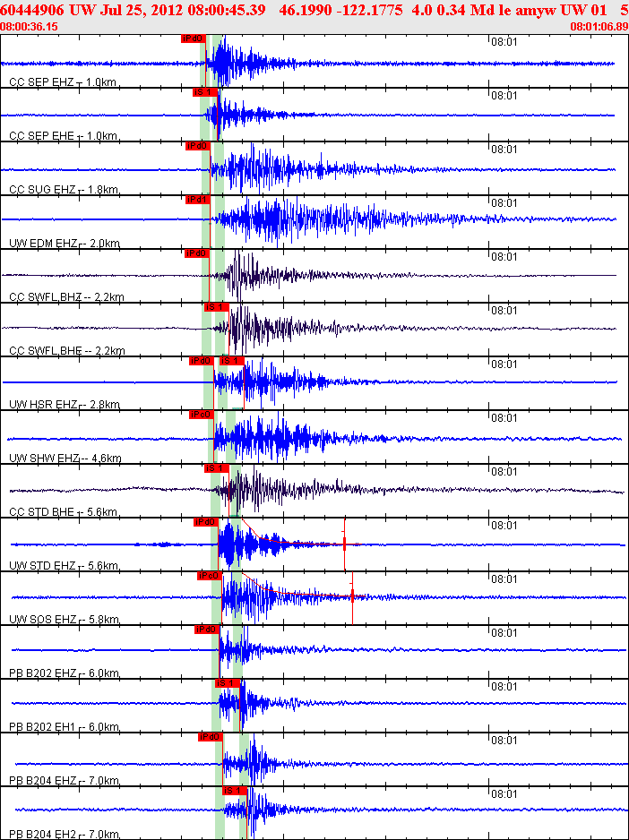Image resolution: width=629 pixels, height=840 pixels.
Task: Click the station label PB B202 EHZ 6.0km
Action: point(65,673)
